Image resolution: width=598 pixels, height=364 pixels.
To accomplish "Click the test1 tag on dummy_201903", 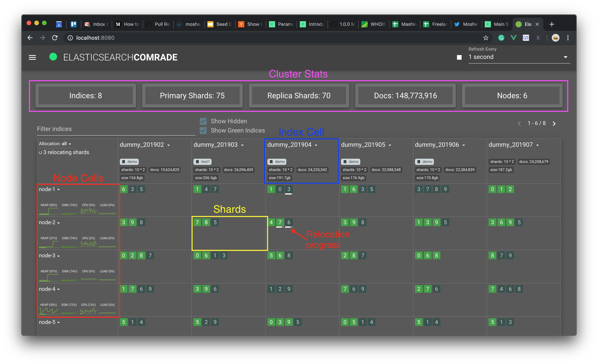I will [x=203, y=162].
